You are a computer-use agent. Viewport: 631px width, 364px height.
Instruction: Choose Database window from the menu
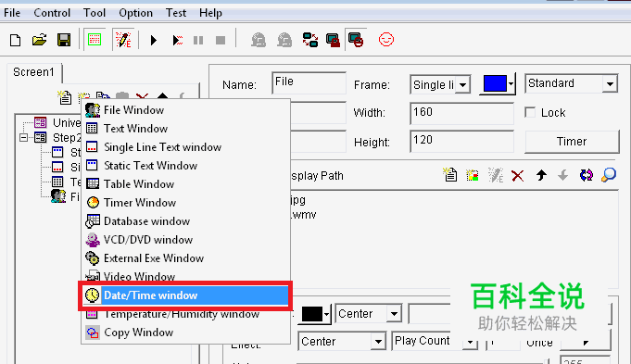click(185, 221)
